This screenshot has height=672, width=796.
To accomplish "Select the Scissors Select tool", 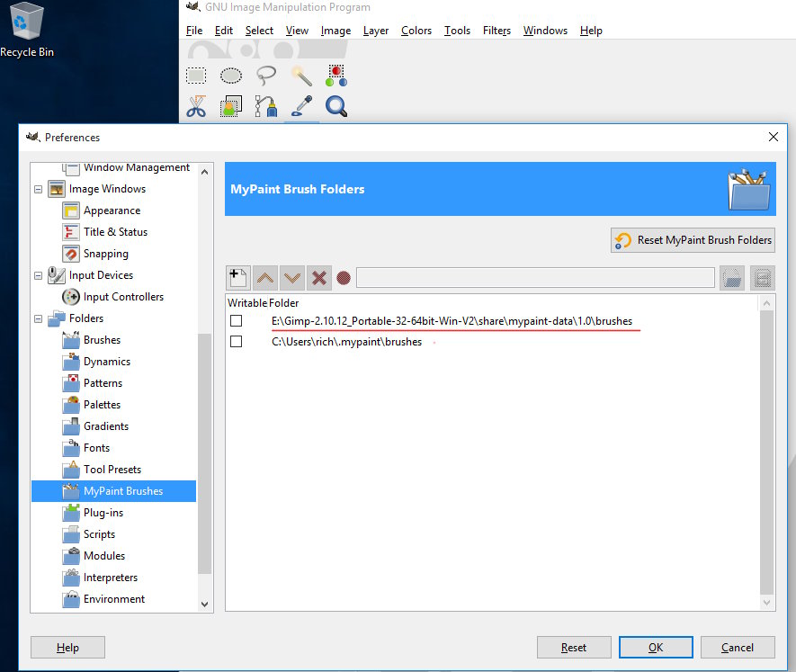I will pyautogui.click(x=196, y=107).
